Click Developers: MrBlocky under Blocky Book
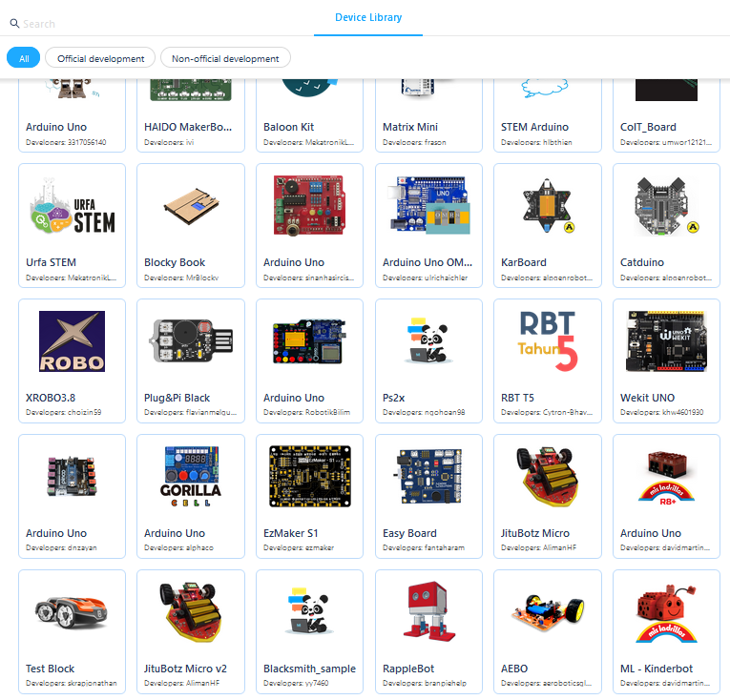The height and width of the screenshot is (700, 730). click(x=181, y=278)
